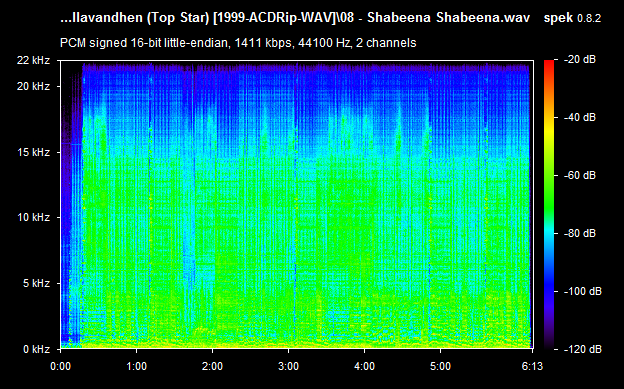
Task: Click the 2:00 time axis label
Action: point(212,366)
